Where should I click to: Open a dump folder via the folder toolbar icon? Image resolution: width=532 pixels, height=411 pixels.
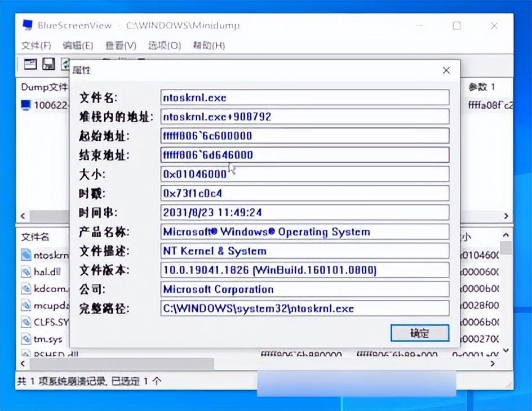[x=30, y=64]
